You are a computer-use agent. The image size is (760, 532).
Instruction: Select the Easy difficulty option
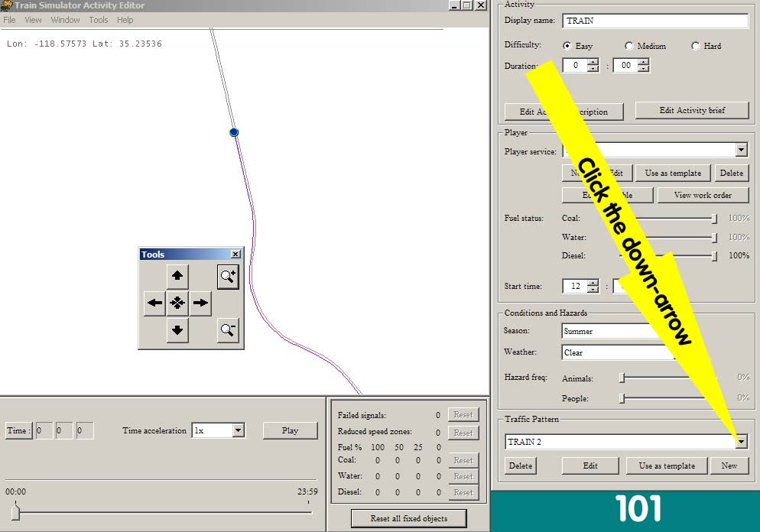567,46
